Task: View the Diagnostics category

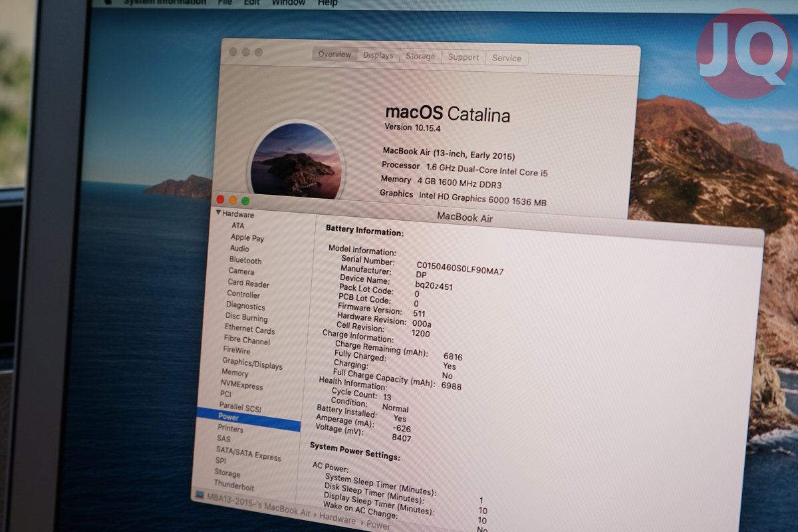Action: coord(245,306)
